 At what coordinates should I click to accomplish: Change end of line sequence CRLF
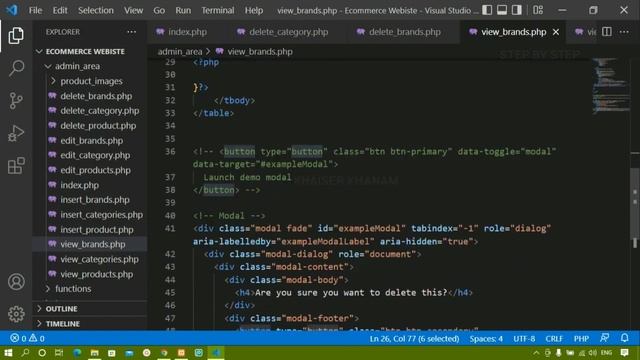point(554,338)
